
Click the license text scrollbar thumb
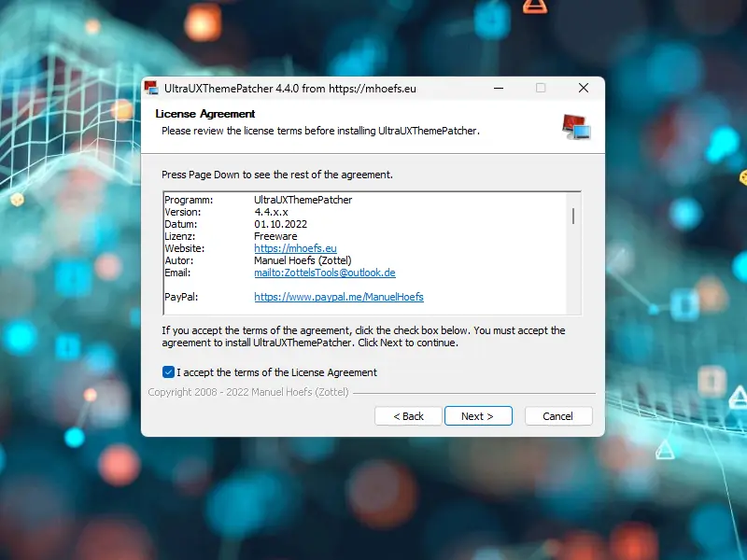coord(573,216)
